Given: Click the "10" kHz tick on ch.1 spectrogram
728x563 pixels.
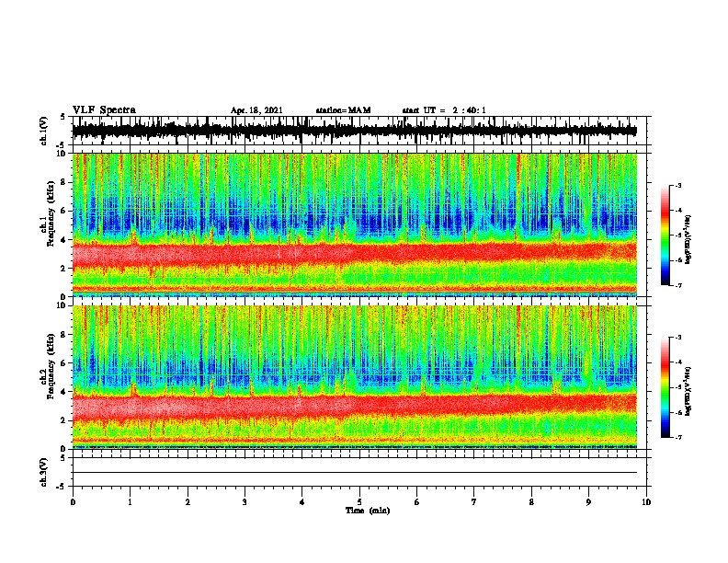Looking at the screenshot, I should coord(63,154).
